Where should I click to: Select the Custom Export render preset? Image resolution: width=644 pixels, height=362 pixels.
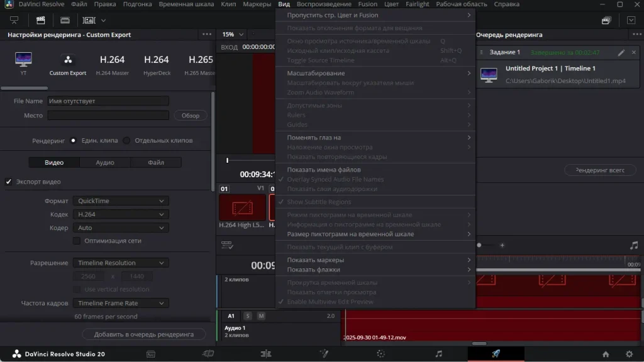coord(68,64)
